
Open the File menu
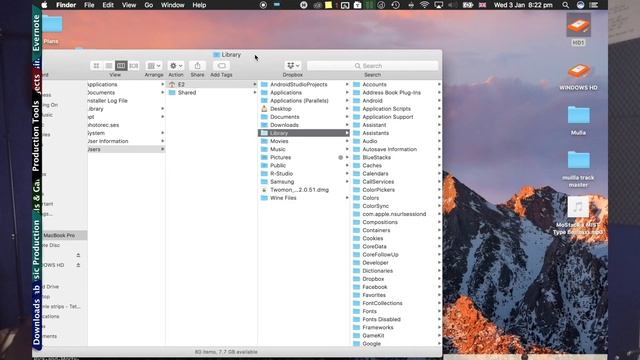(x=89, y=5)
